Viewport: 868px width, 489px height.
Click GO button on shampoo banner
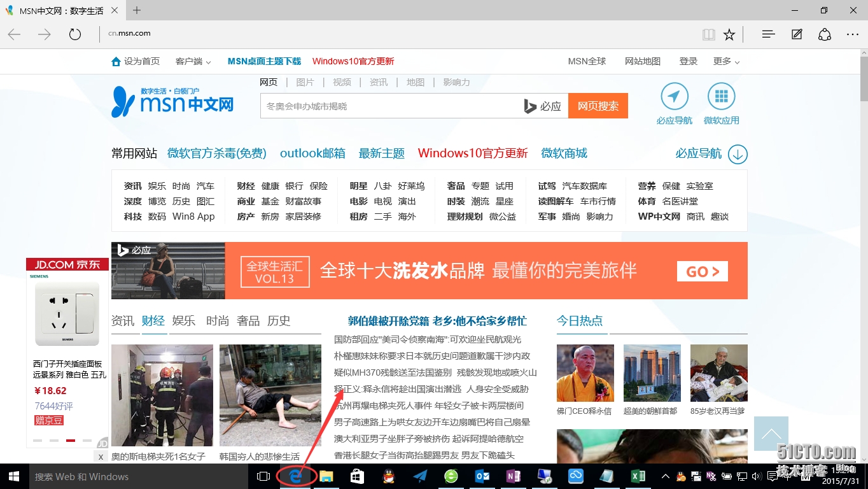click(x=703, y=271)
